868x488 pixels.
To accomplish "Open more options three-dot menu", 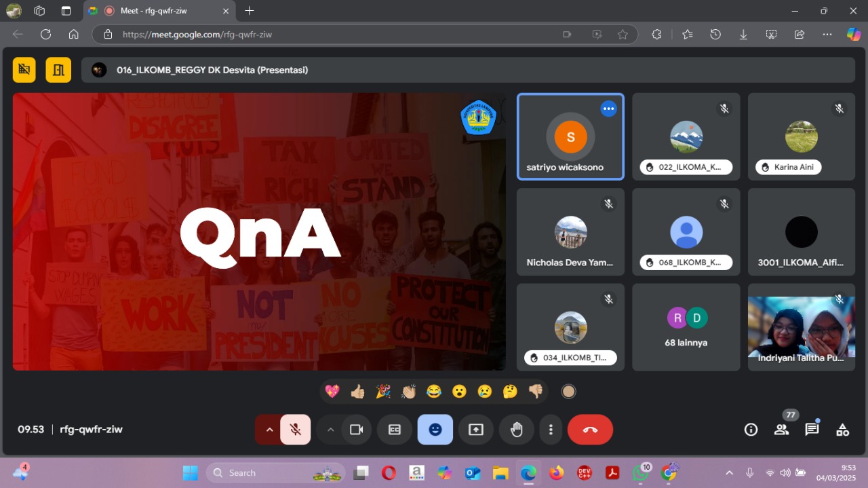I will 551,430.
